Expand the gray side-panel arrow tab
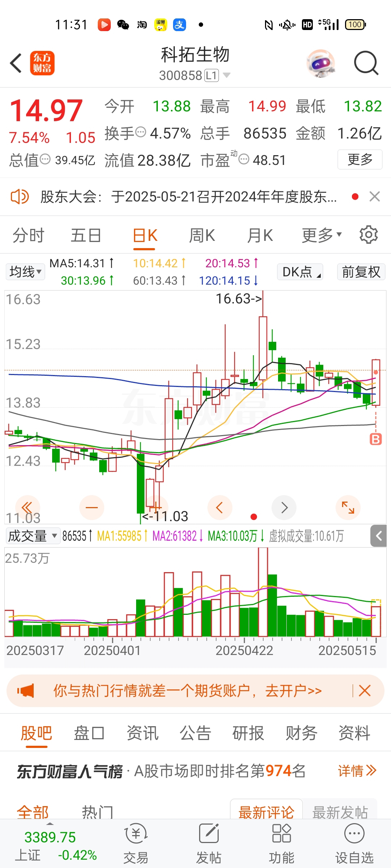 click(x=378, y=536)
